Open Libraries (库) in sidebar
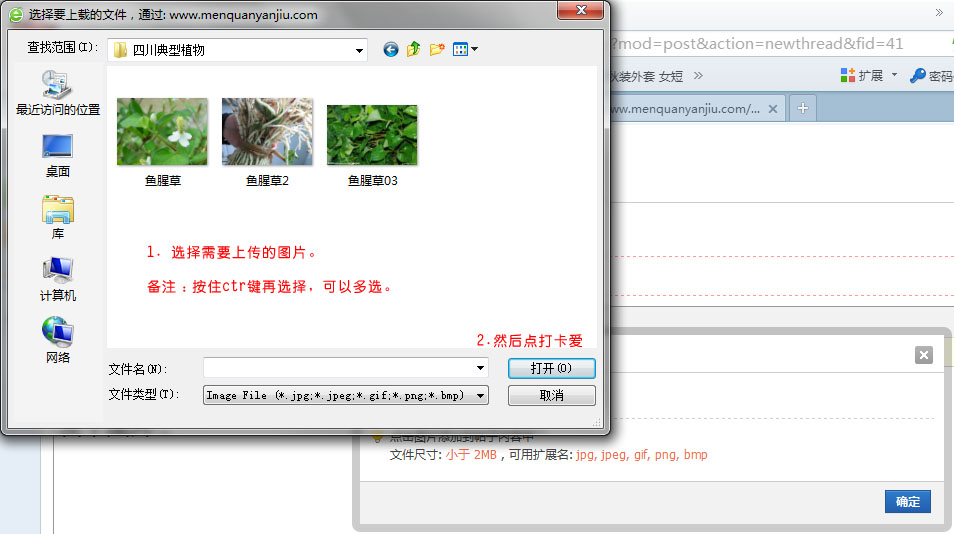 58,217
